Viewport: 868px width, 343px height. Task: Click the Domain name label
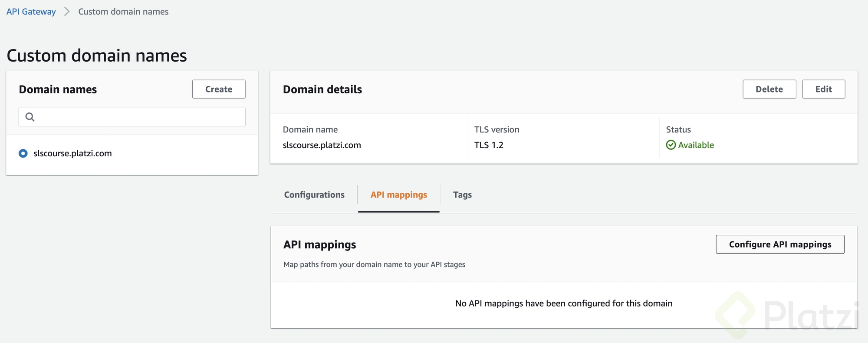point(310,129)
